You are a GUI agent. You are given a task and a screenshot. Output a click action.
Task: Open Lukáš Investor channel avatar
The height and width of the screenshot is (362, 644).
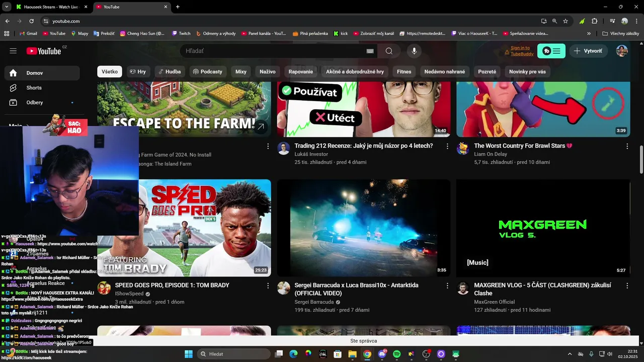(284, 148)
